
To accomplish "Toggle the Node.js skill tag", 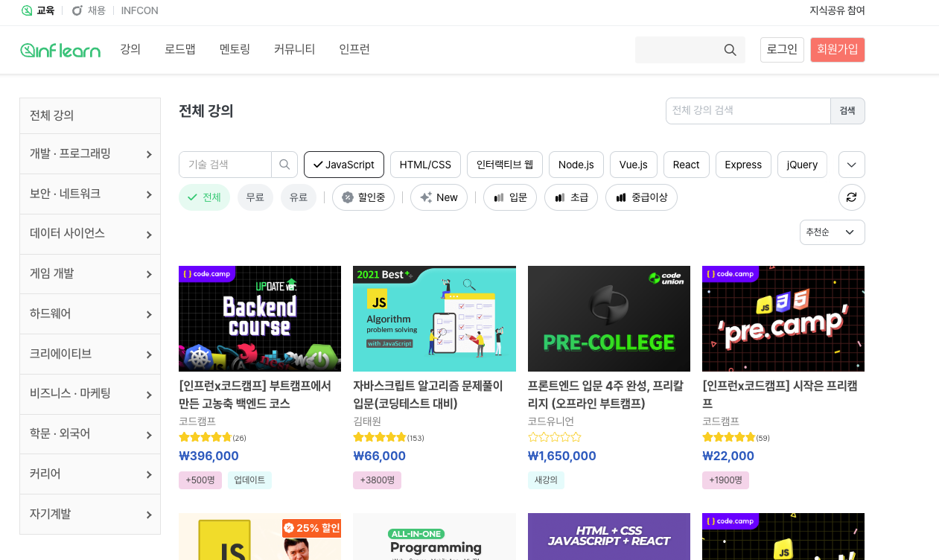I will point(576,165).
